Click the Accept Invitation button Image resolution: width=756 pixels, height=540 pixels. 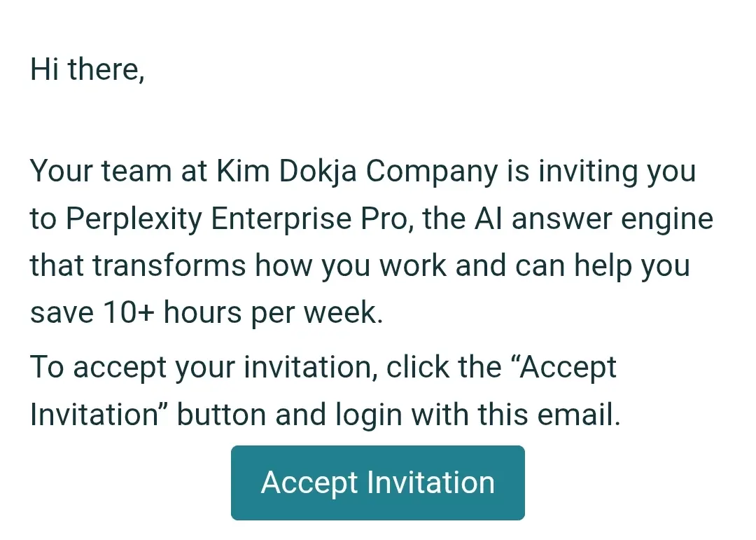pyautogui.click(x=377, y=483)
